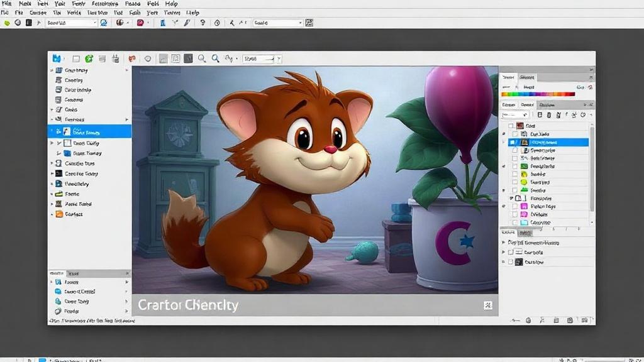Click the framed chart icon beside the top-right dropdown
The width and height of the screenshot is (644, 362).
point(309,23)
